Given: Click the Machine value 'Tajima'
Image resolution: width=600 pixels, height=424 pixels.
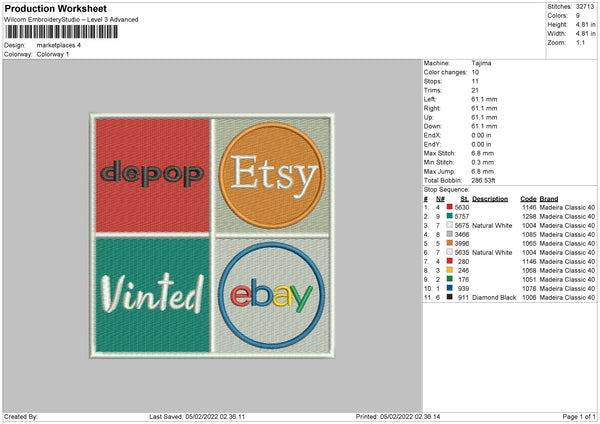Looking at the screenshot, I should [x=481, y=63].
